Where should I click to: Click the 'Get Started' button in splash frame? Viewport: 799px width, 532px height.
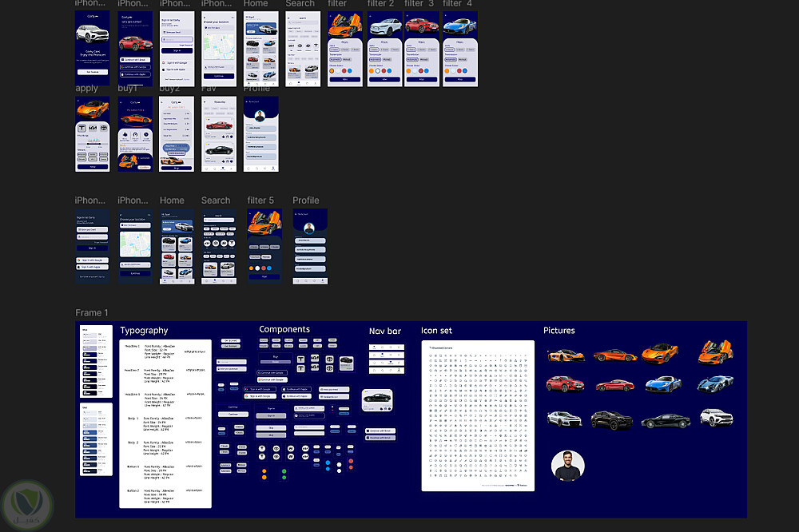[x=92, y=72]
